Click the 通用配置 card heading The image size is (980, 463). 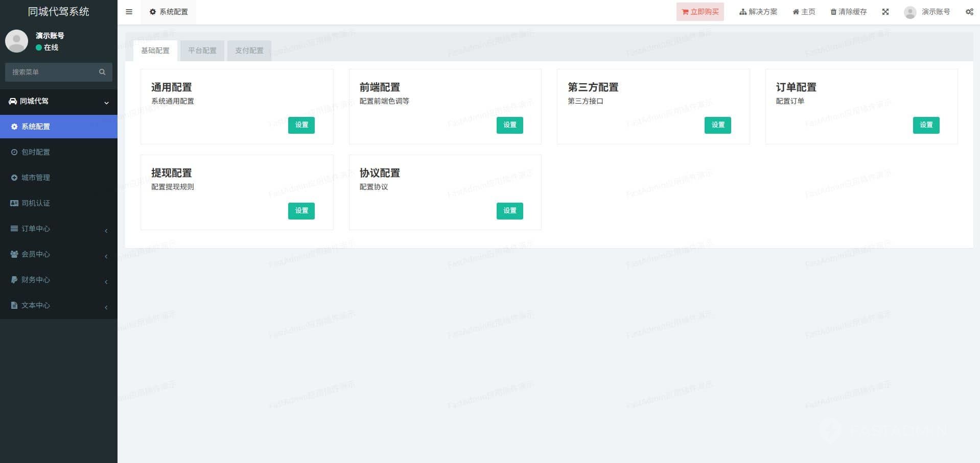click(172, 87)
